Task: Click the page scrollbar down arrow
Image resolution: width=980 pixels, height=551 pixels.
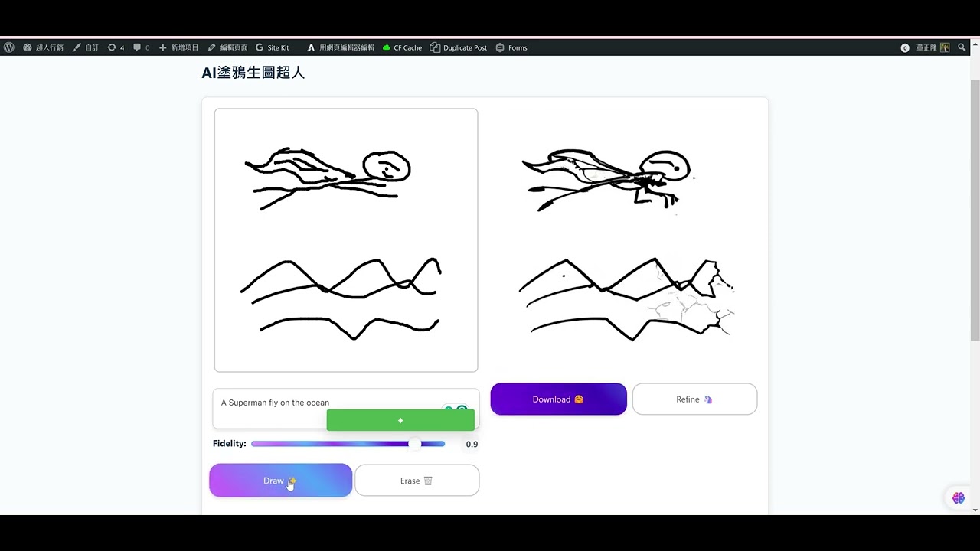Action: pyautogui.click(x=975, y=510)
